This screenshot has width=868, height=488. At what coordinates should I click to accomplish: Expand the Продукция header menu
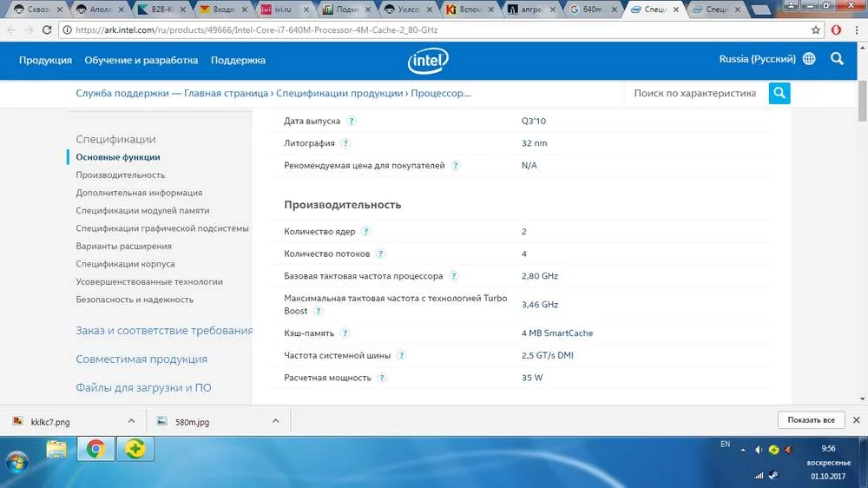[45, 60]
